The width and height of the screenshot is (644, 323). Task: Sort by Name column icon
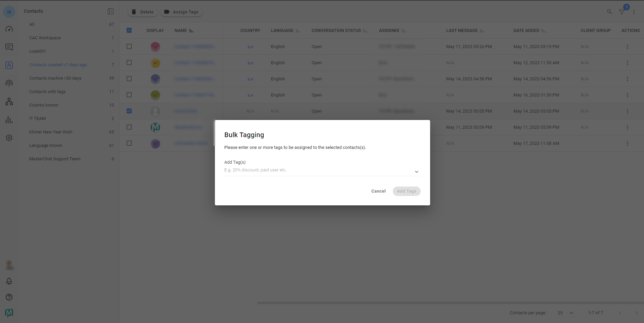click(x=191, y=31)
